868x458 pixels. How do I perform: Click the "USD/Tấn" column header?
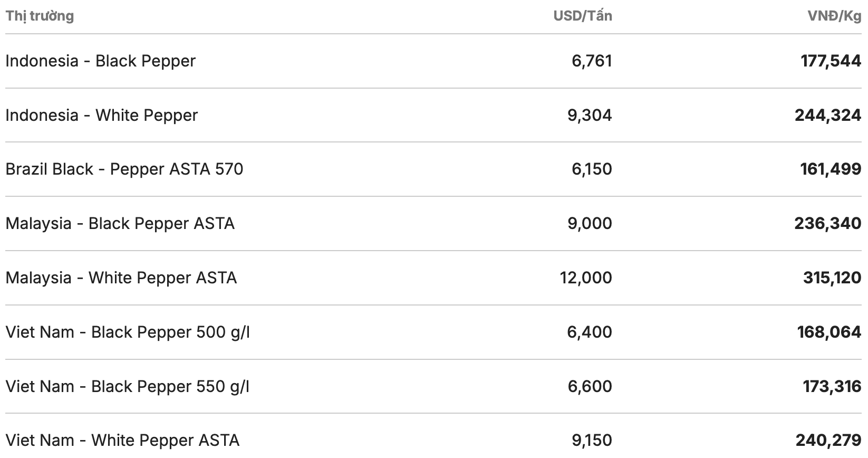click(x=582, y=16)
